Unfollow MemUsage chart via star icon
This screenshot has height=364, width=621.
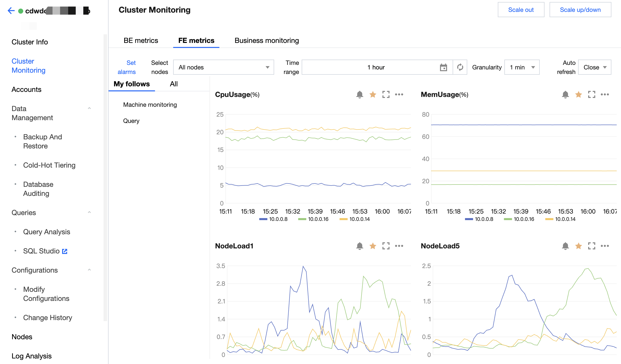tap(578, 95)
